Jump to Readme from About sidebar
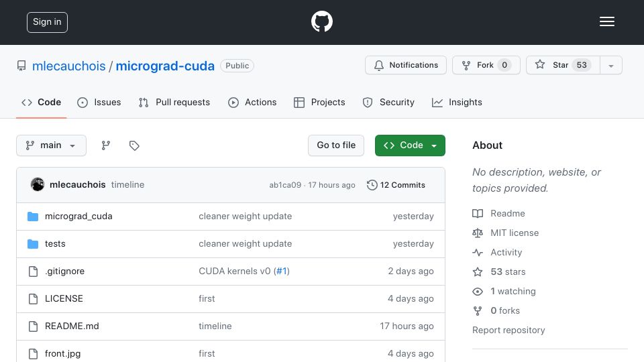Image resolution: width=644 pixels, height=362 pixels. point(499,213)
